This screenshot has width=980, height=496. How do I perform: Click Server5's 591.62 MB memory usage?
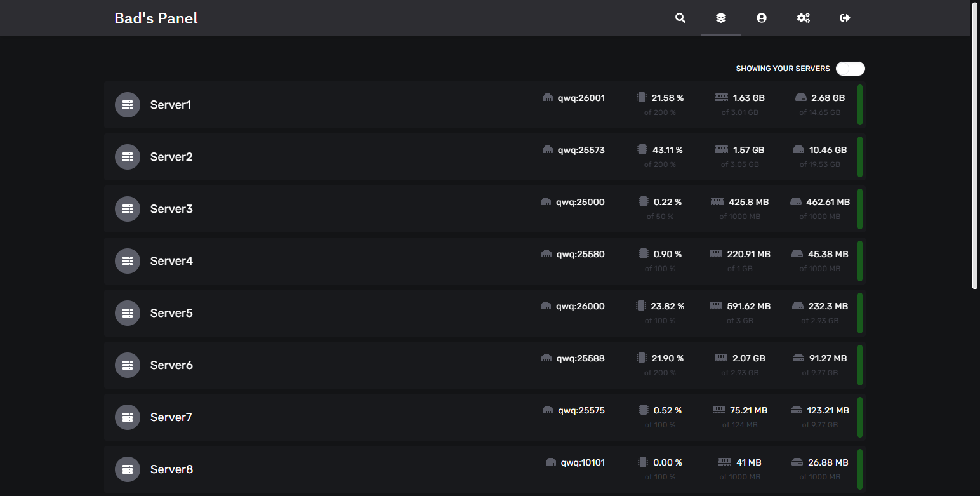tap(748, 306)
